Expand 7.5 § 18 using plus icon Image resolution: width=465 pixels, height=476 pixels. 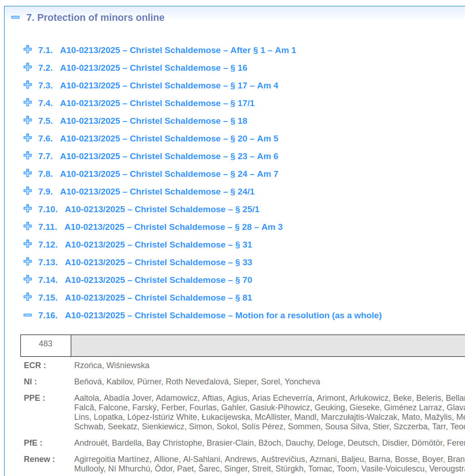[28, 120]
